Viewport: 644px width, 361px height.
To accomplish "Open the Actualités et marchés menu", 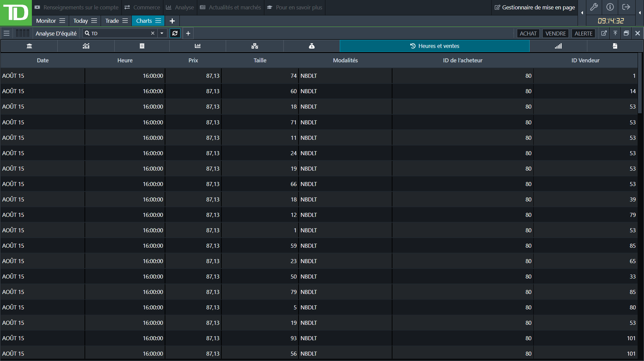I will [230, 7].
